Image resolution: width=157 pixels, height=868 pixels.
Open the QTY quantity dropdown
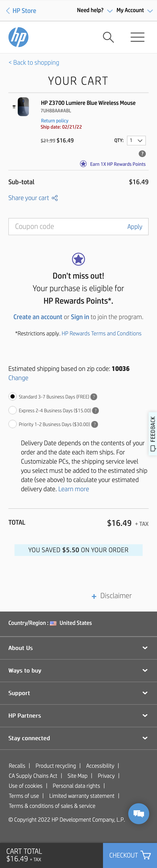pos(136,140)
